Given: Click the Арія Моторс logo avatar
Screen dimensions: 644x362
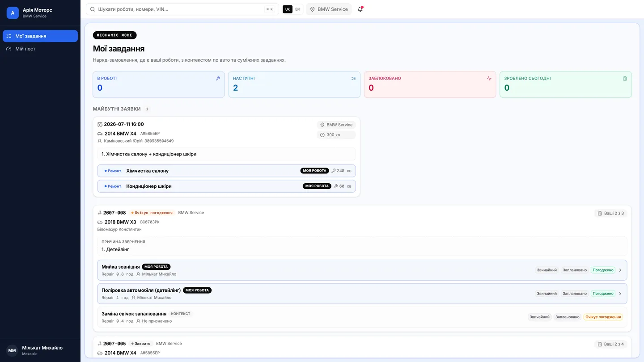Looking at the screenshot, I should (x=13, y=13).
